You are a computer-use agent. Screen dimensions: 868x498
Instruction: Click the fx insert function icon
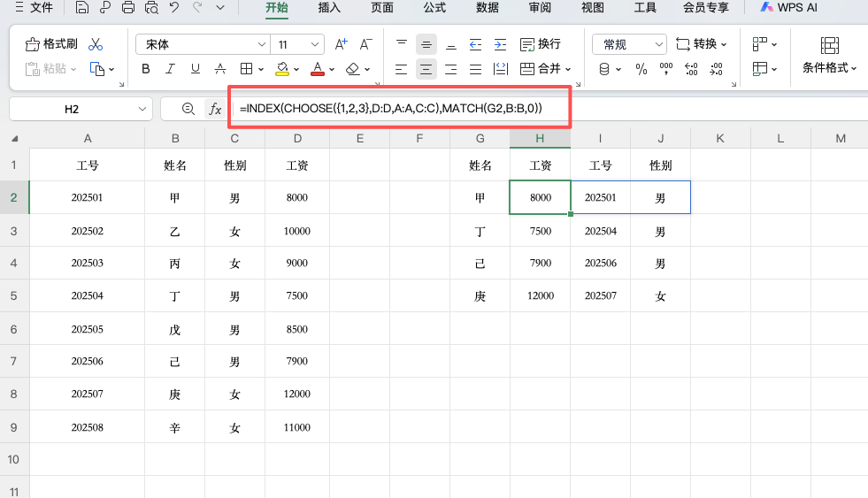[x=214, y=109]
